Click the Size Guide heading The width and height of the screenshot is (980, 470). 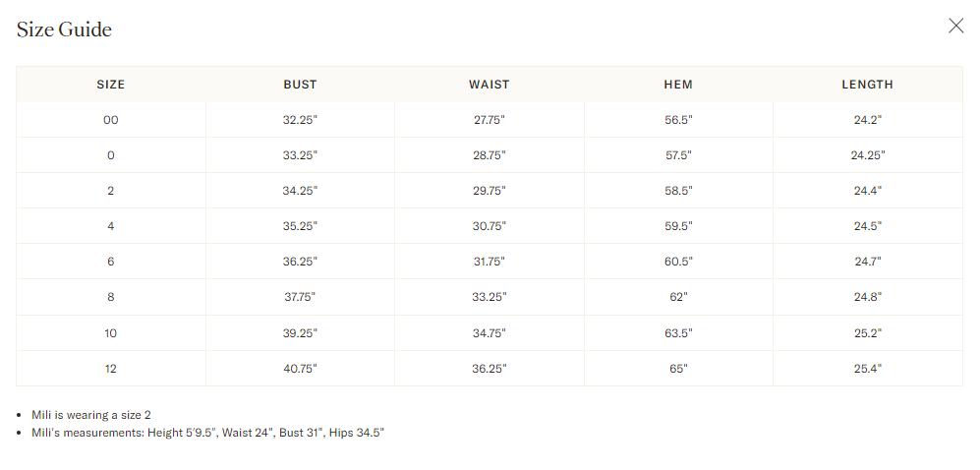click(x=64, y=29)
